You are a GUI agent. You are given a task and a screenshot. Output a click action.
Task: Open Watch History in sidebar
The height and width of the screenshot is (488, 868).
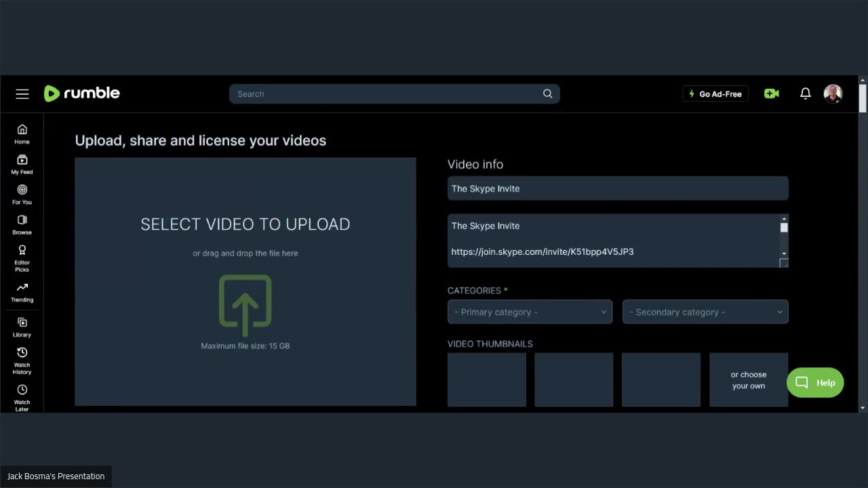[x=22, y=361]
